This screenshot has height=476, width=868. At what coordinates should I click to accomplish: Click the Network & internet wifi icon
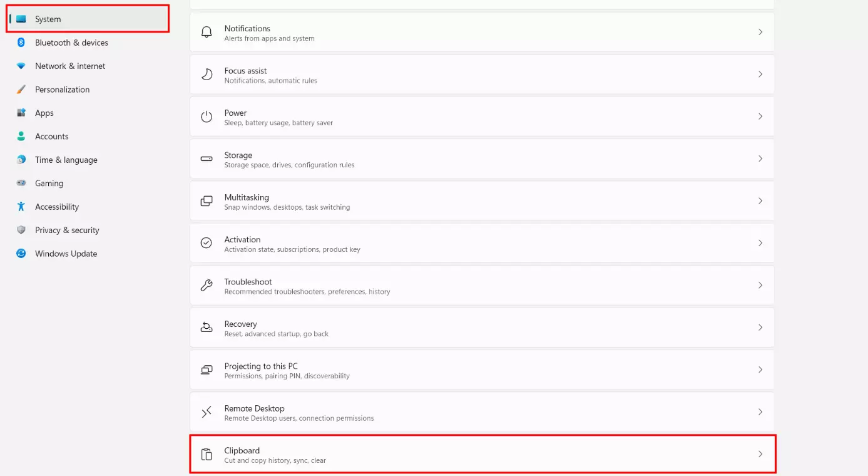[x=21, y=66]
